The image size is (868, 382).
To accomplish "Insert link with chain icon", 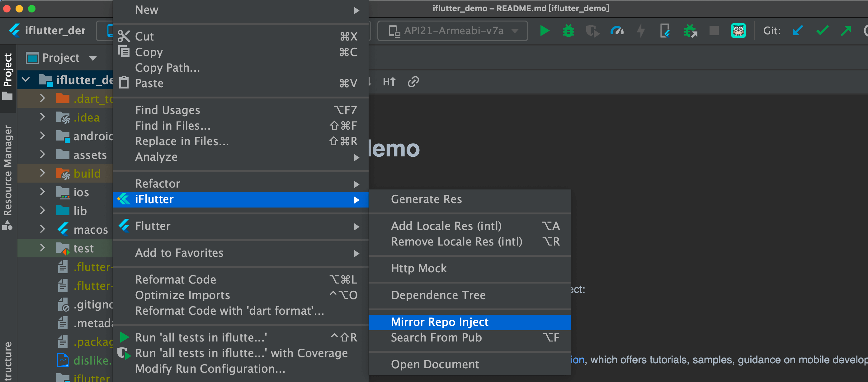I will coord(413,82).
